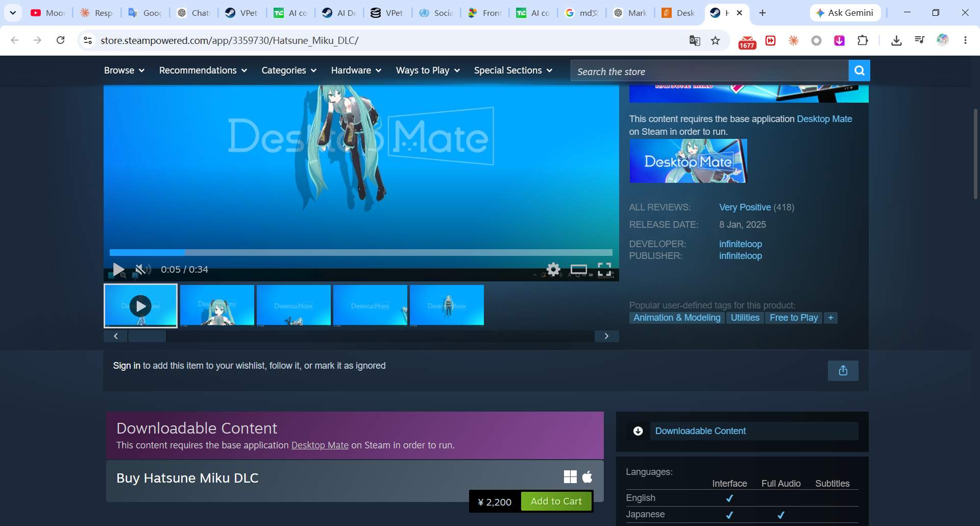Screen dimensions: 980x526
Task: Open the browser extensions puzzle icon
Action: tap(863, 40)
